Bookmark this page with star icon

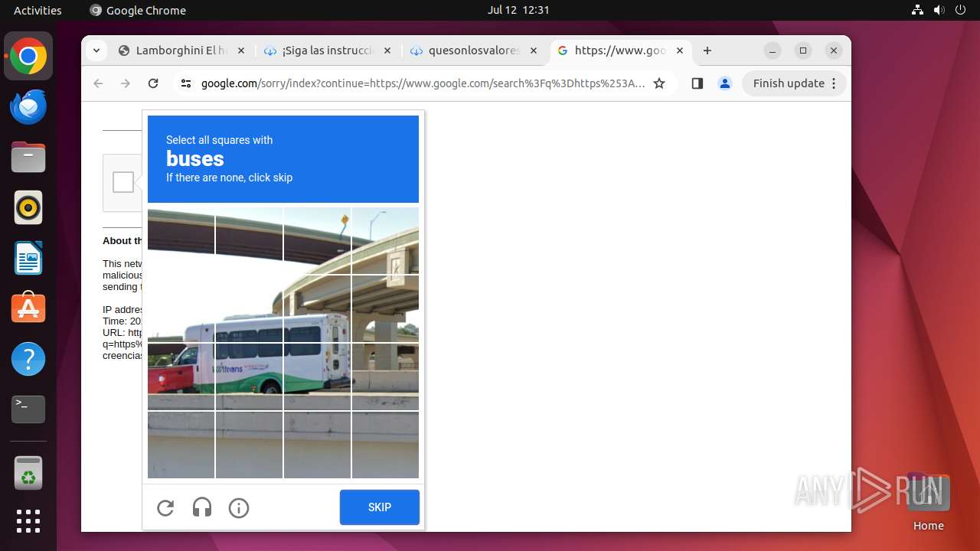click(659, 83)
